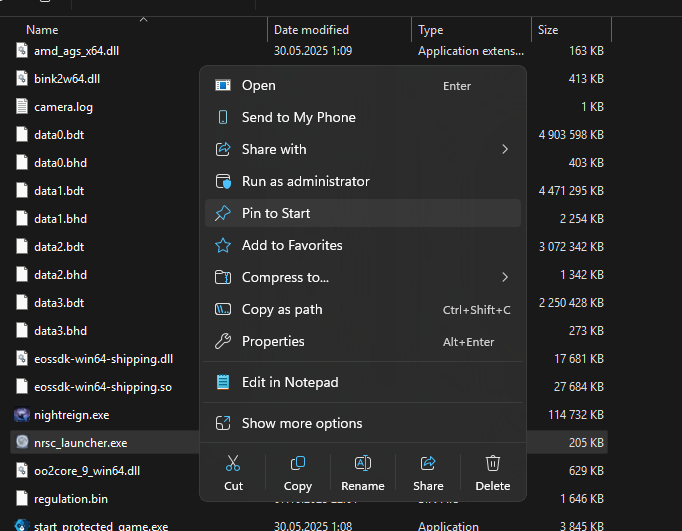Screen dimensions: 682x531
Task: Open Properties from the context menu
Action: [273, 341]
